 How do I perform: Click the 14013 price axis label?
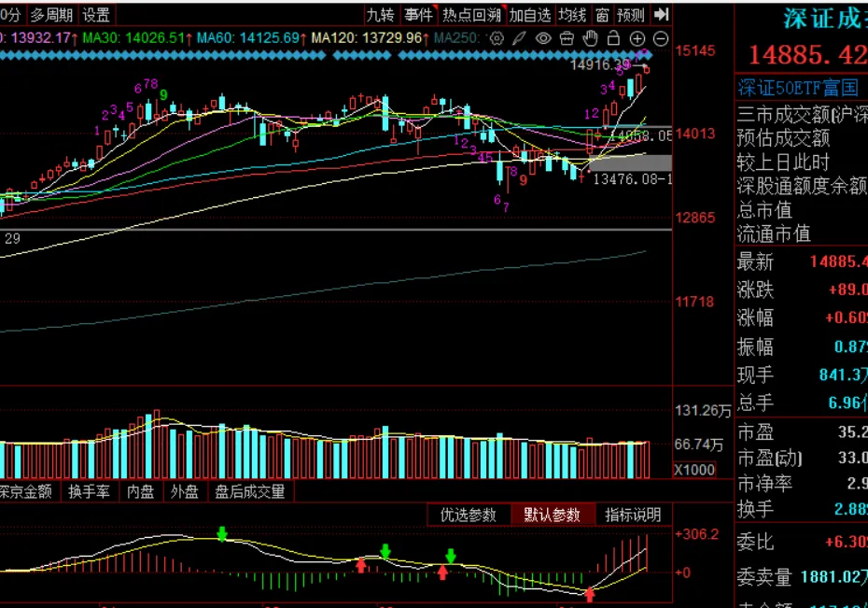(x=694, y=134)
